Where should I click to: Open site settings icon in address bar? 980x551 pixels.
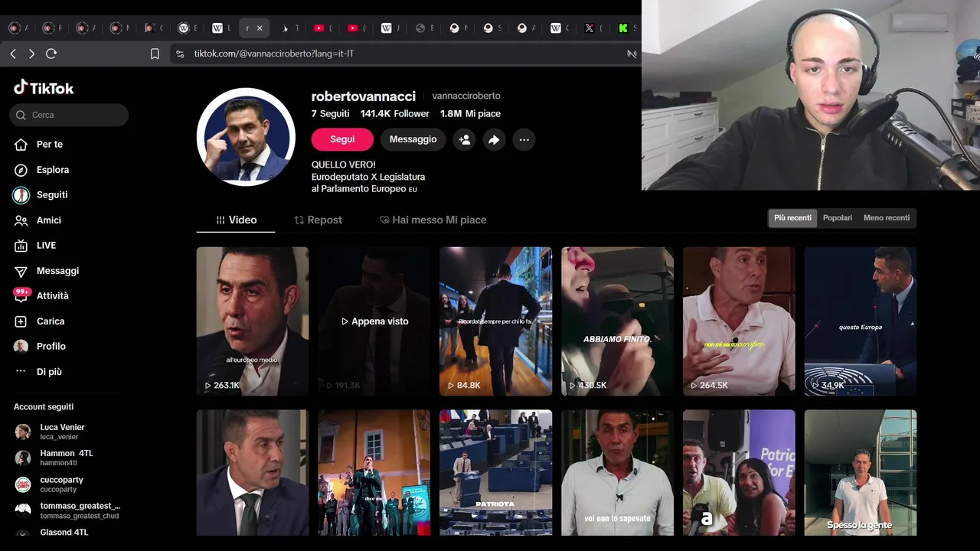[180, 54]
